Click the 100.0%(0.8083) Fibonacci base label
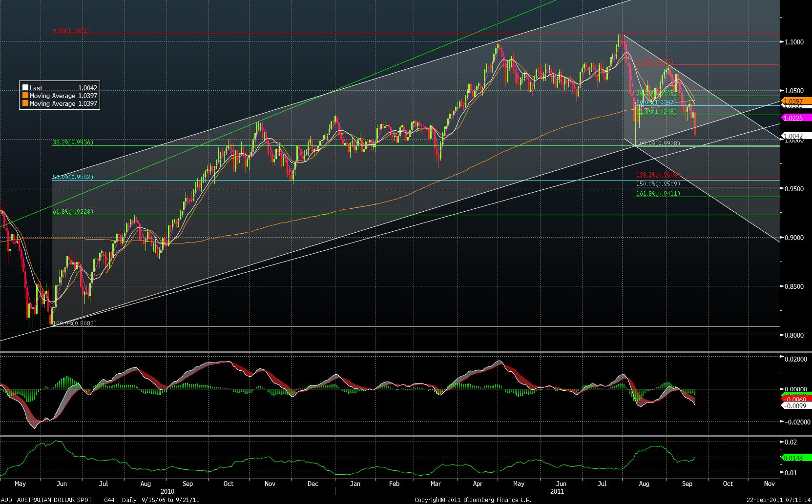 coord(72,323)
